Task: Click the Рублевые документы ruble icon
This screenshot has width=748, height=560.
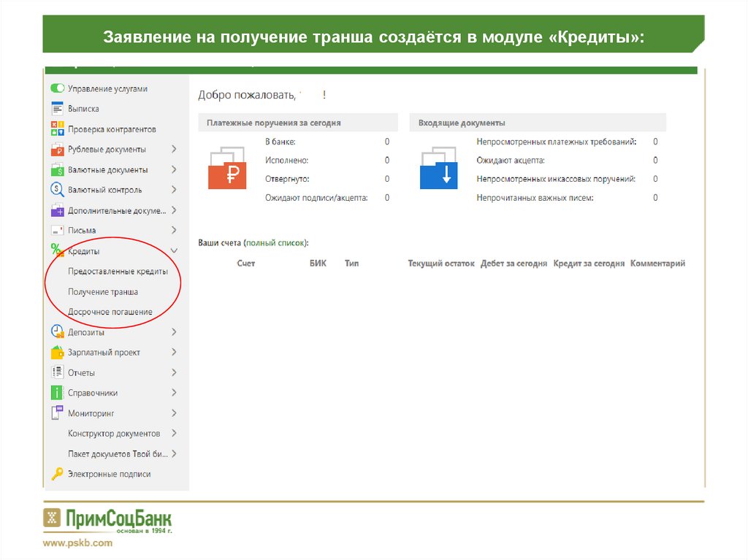Action: click(57, 149)
